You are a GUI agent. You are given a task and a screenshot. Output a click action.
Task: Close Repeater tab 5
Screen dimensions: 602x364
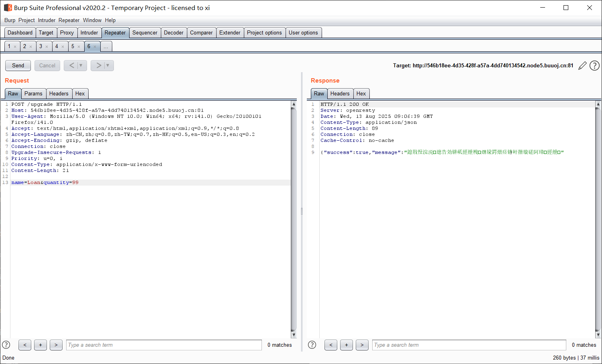pos(79,47)
